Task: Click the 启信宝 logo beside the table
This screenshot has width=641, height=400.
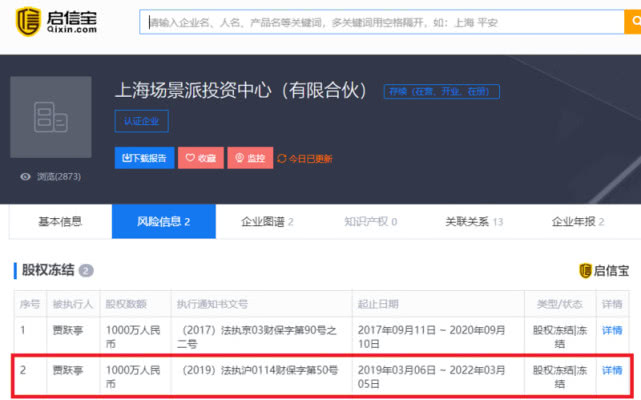Action: (604, 270)
